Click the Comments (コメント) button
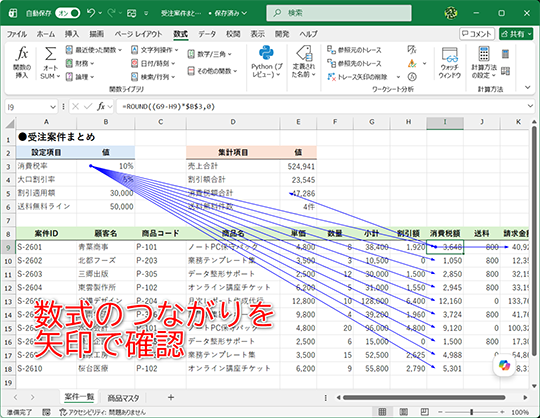Image resolution: width=540 pixels, height=418 pixels. 477,34
